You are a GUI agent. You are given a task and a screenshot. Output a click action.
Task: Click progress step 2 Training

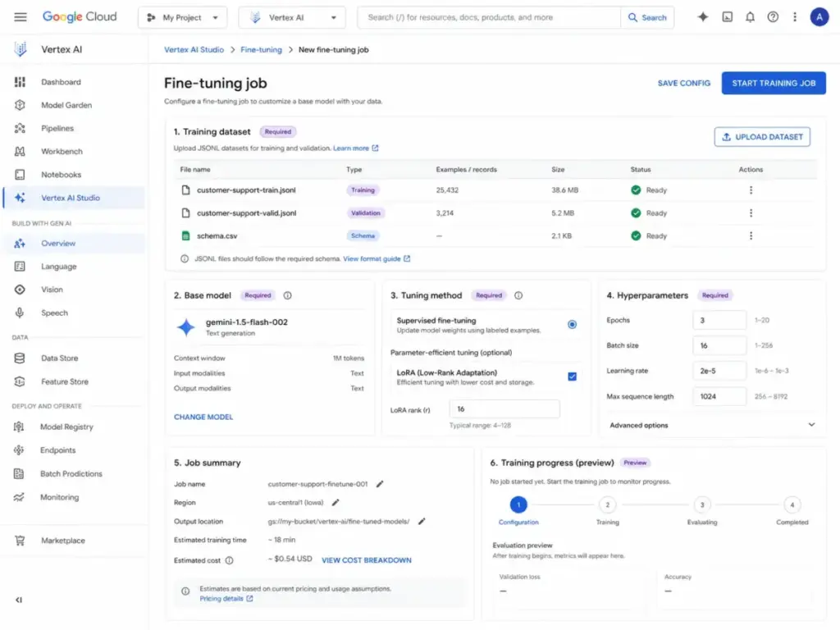tap(607, 504)
